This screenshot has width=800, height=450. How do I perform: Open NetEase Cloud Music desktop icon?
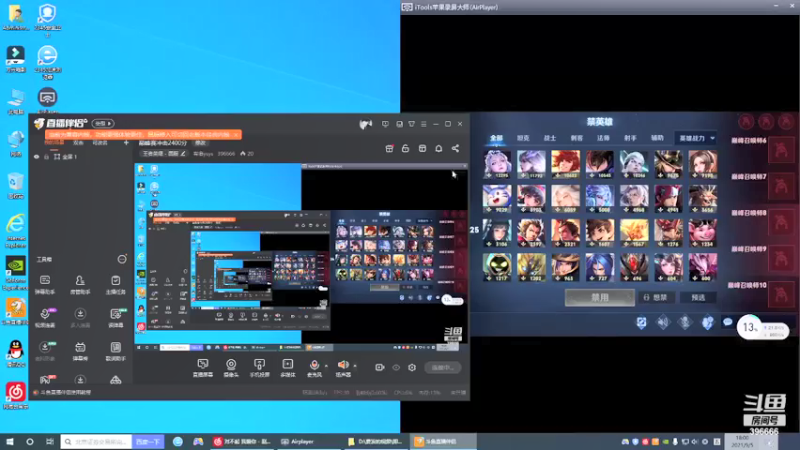[16, 396]
